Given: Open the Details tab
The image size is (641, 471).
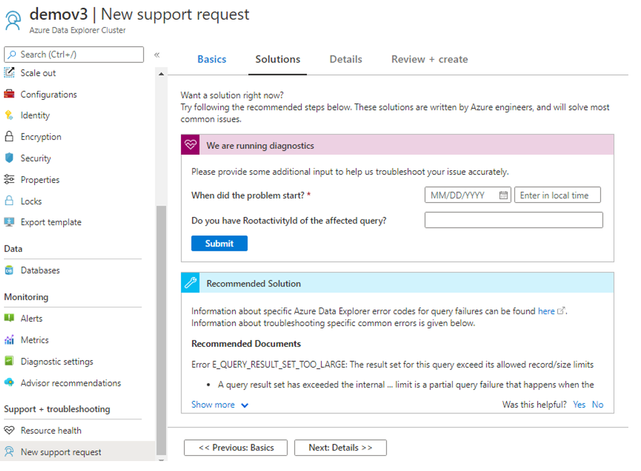Looking at the screenshot, I should pyautogui.click(x=346, y=59).
